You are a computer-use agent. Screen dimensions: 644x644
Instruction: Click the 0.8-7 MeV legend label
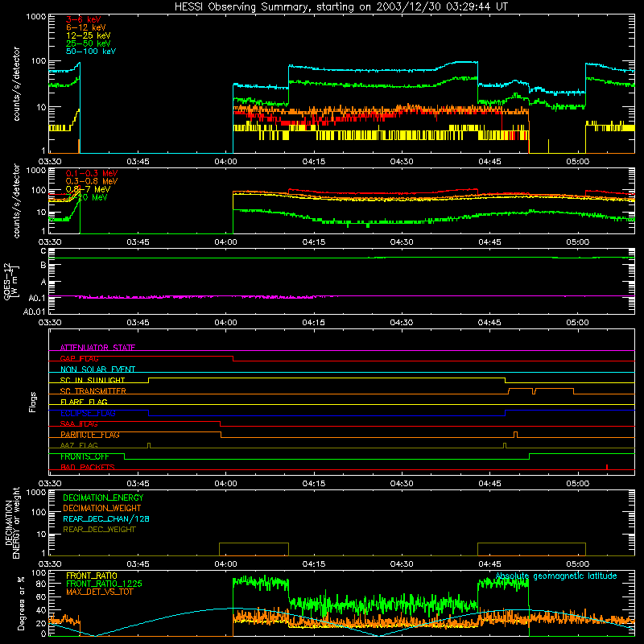89,189
